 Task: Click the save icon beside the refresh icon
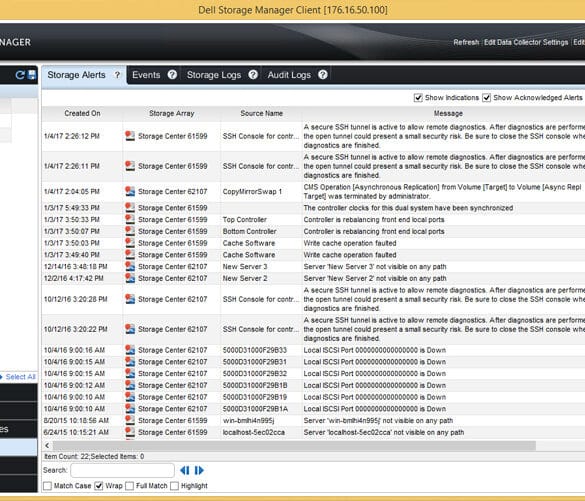point(32,75)
